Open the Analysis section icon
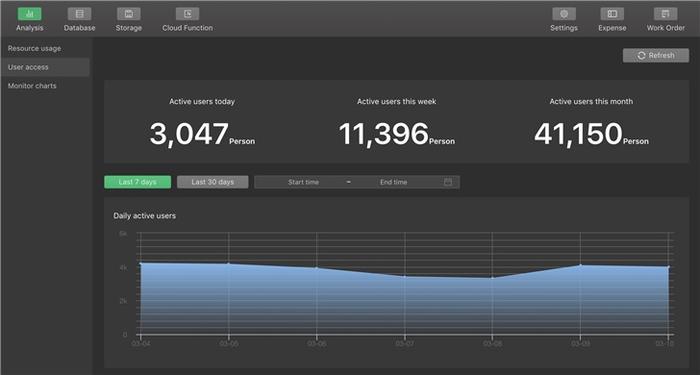 [x=29, y=14]
